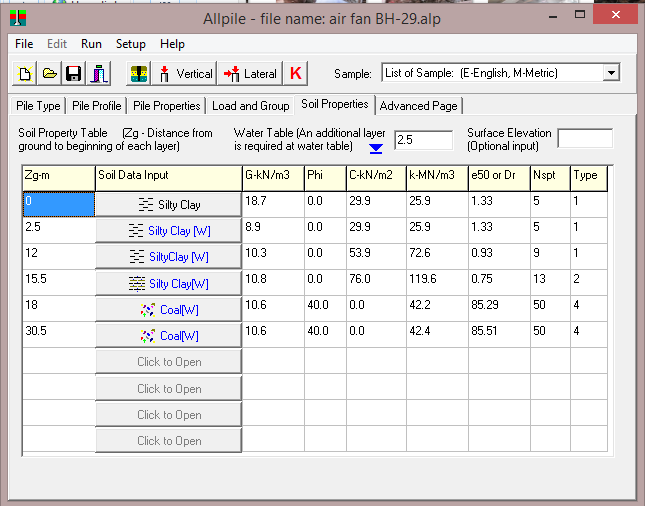Click the G value 18.7 cell

point(273,204)
